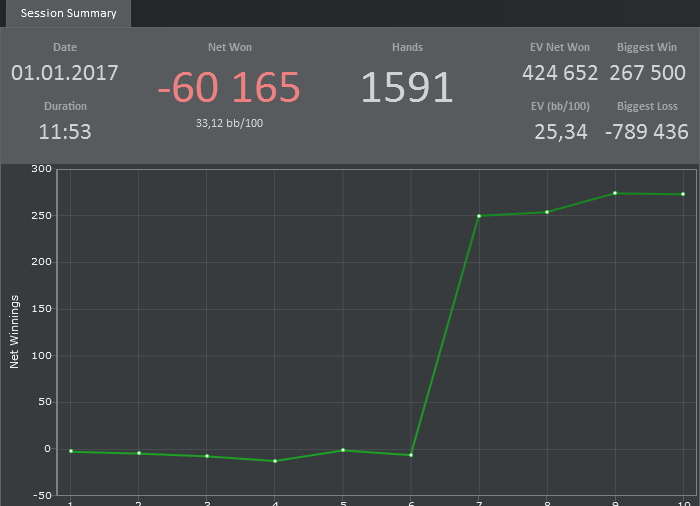Screen dimensions: 700x506
Task: Click the Net Won label
Action: (229, 47)
